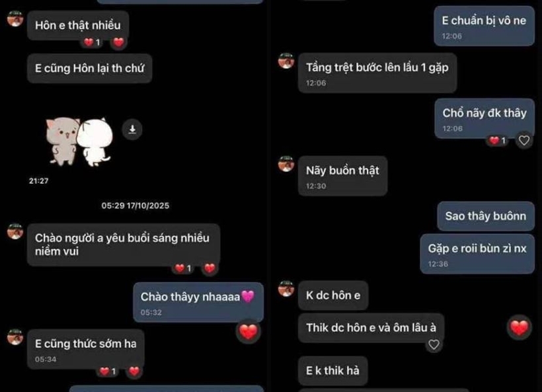The height and width of the screenshot is (392, 542).
Task: Tap the red heart below 'Chào thâyy nhaaaa'
Action: [x=248, y=331]
